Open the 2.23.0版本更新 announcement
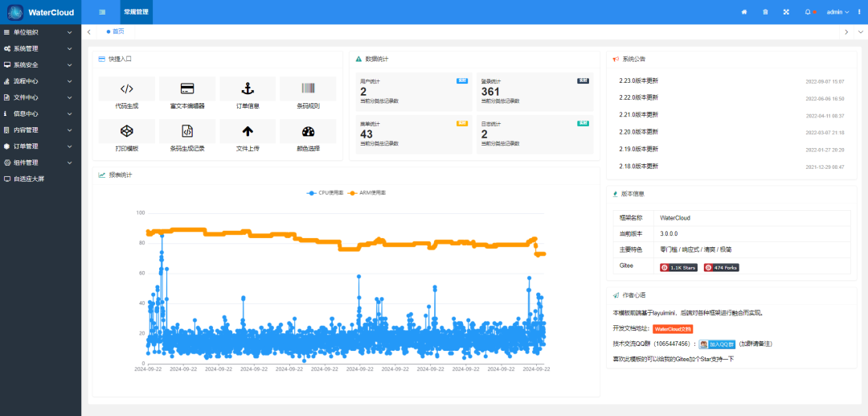Viewport: 868px width, 416px height. point(638,81)
